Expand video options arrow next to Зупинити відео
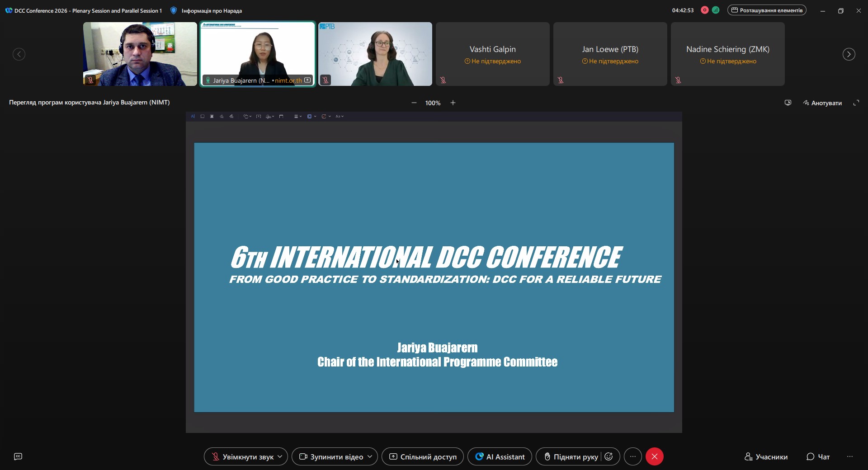 point(370,456)
